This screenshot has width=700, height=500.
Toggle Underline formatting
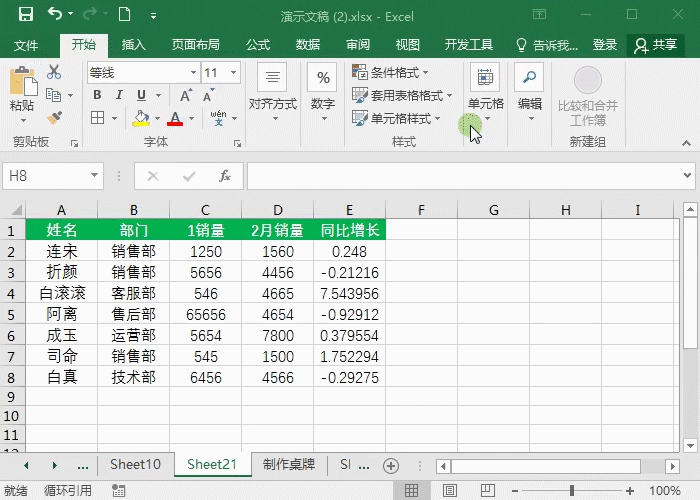(142, 95)
